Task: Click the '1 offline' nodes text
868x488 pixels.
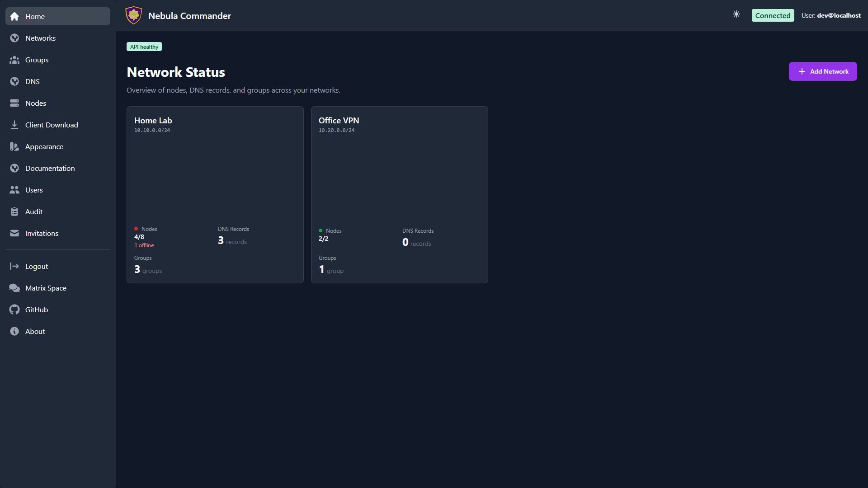Action: point(144,245)
